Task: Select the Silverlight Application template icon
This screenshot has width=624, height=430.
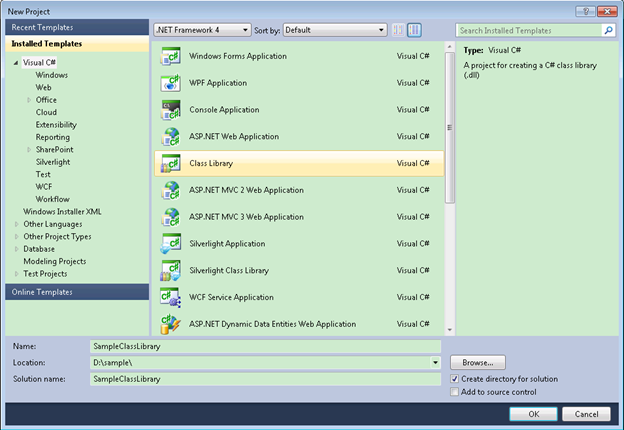Action: pyautogui.click(x=169, y=243)
